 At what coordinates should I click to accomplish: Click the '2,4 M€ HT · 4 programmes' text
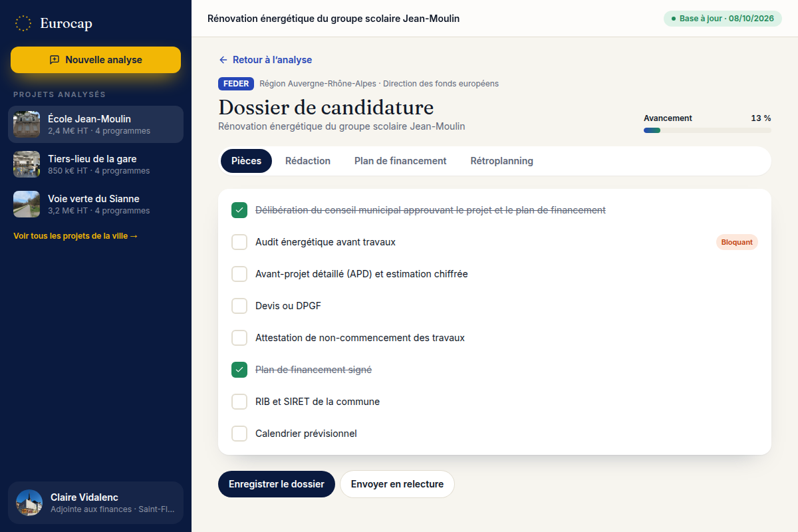click(99, 131)
